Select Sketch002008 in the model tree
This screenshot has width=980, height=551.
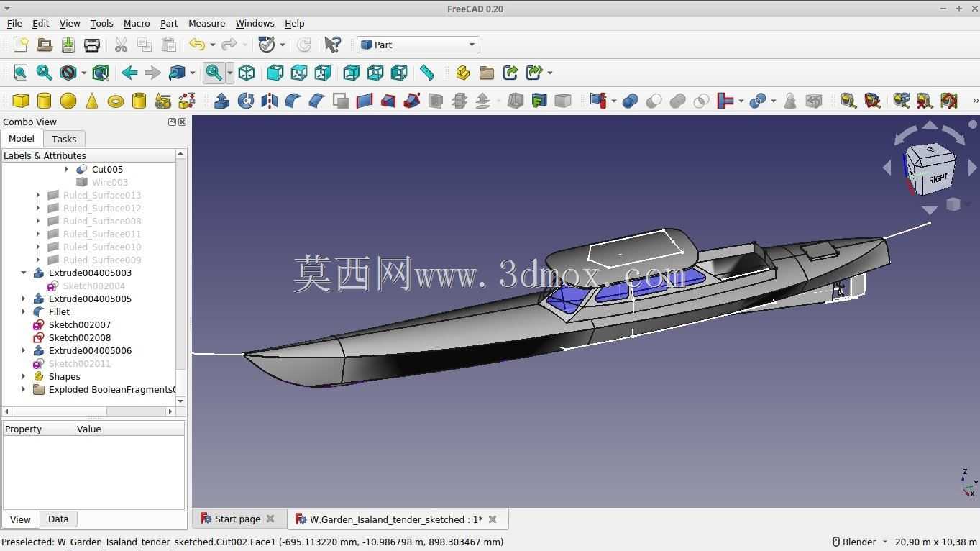coord(80,337)
